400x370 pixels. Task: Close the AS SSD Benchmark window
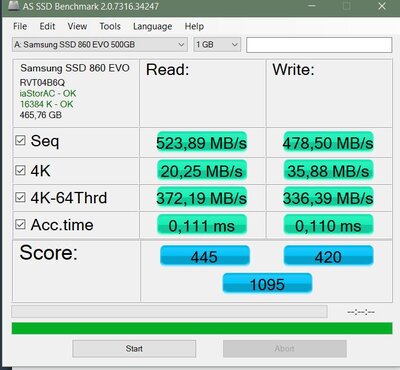coord(382,6)
